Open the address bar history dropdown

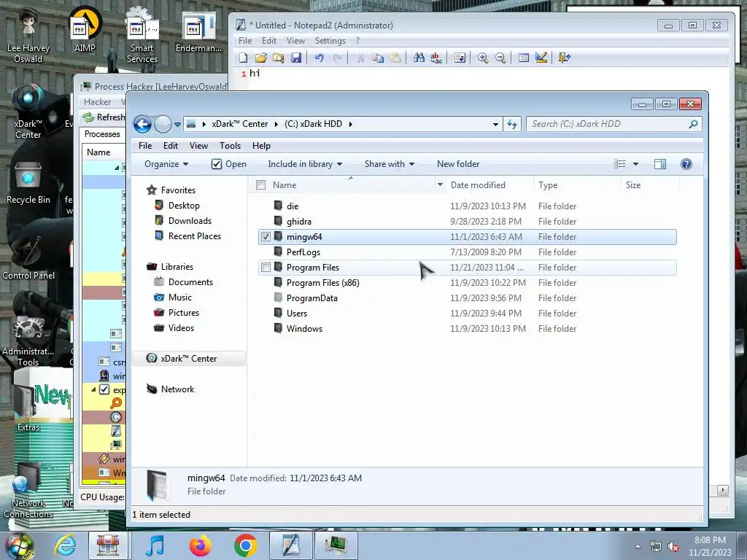[x=495, y=124]
